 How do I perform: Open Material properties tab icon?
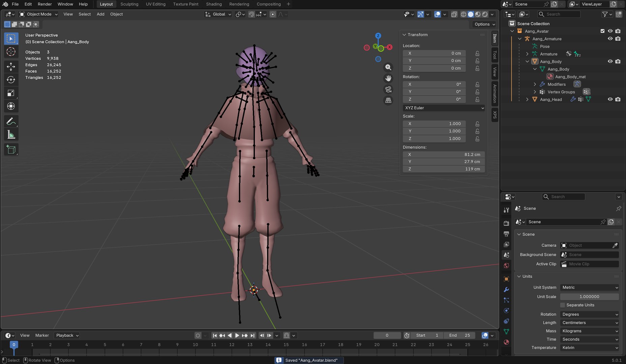(x=506, y=342)
